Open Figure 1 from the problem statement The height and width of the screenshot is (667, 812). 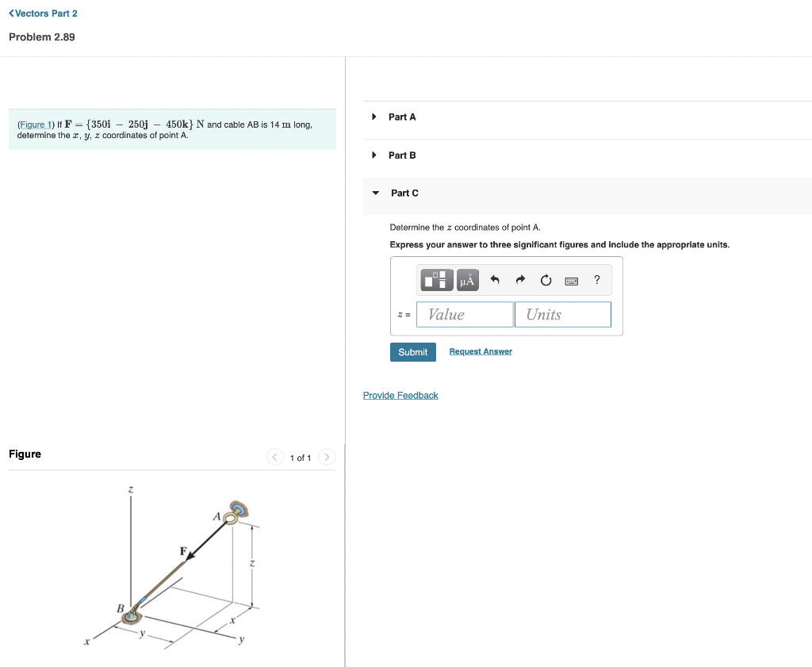[34, 125]
